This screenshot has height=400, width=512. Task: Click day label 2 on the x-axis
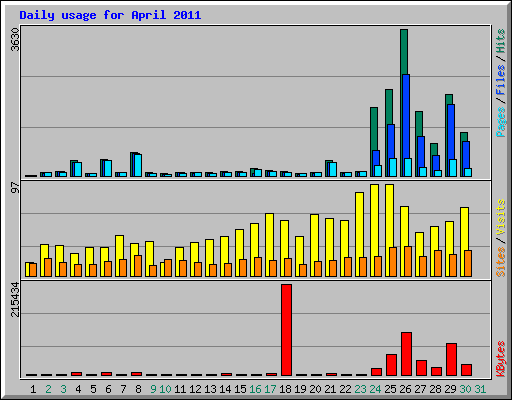(x=48, y=389)
